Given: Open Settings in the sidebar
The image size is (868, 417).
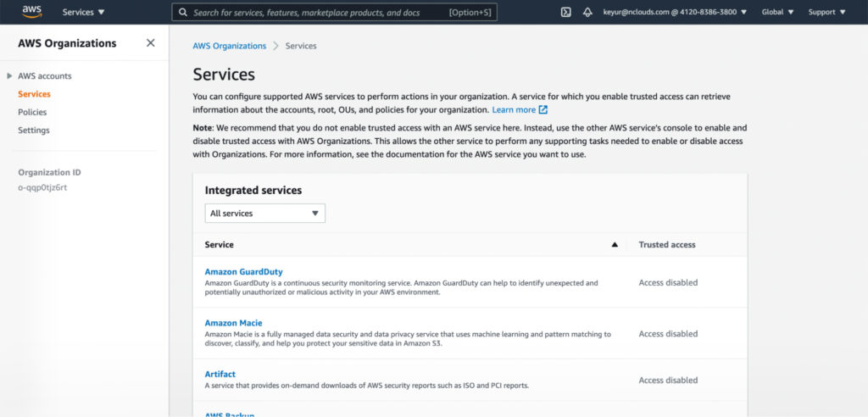Looking at the screenshot, I should 34,131.
